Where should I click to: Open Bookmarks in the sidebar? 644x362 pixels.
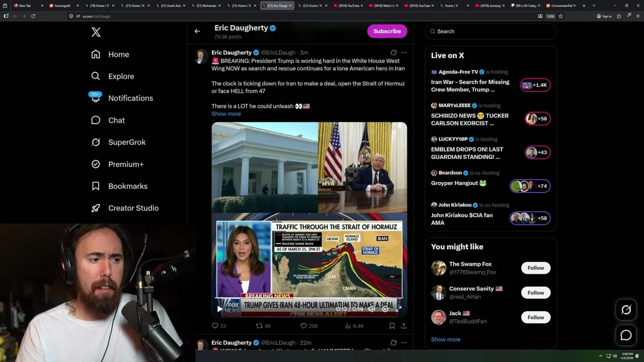[x=119, y=186]
